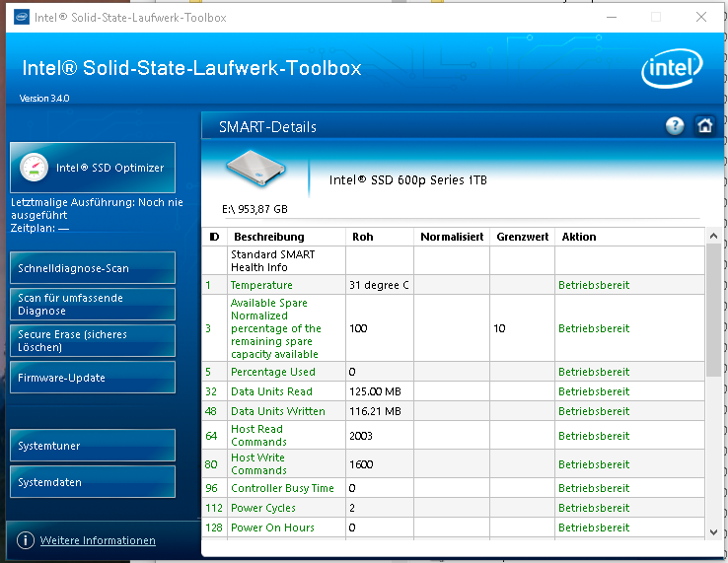Screen dimensions: 728x563
Task: Click Betriebsbereit in Power Cycles row
Action: pyautogui.click(x=594, y=508)
